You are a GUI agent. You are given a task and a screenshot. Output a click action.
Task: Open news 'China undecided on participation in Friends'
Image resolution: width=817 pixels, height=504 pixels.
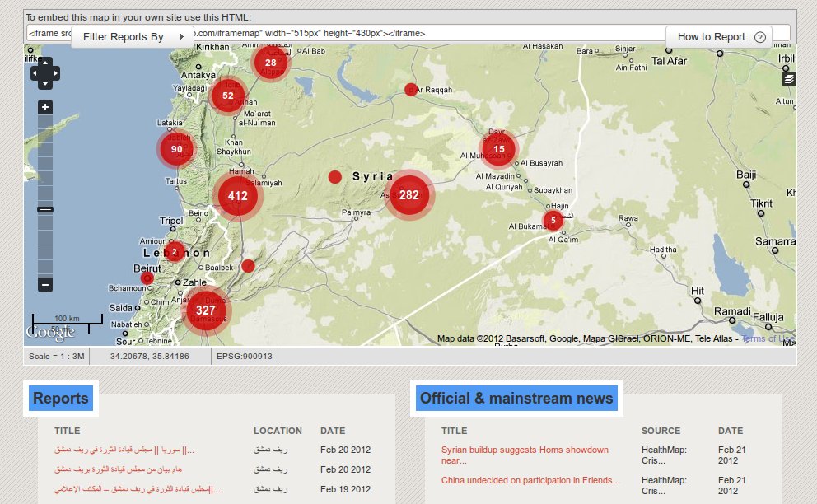pyautogui.click(x=530, y=481)
